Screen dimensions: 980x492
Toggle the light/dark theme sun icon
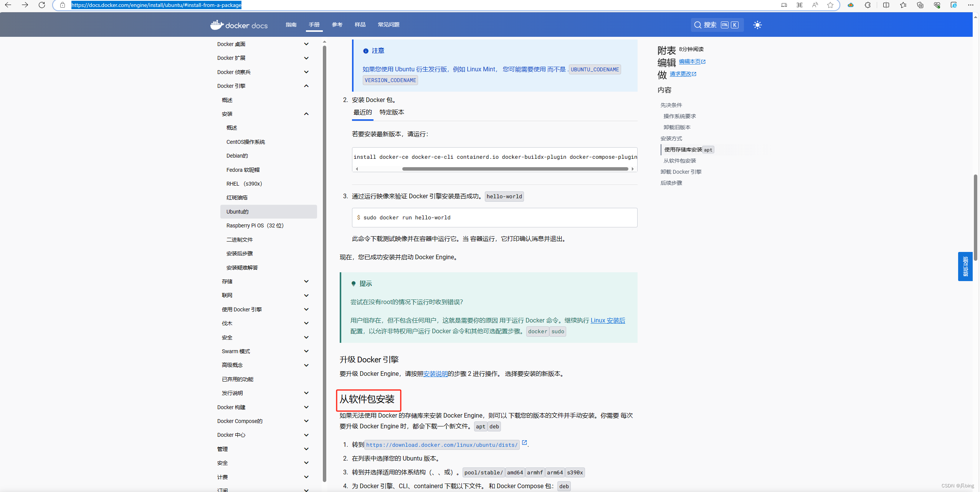757,25
